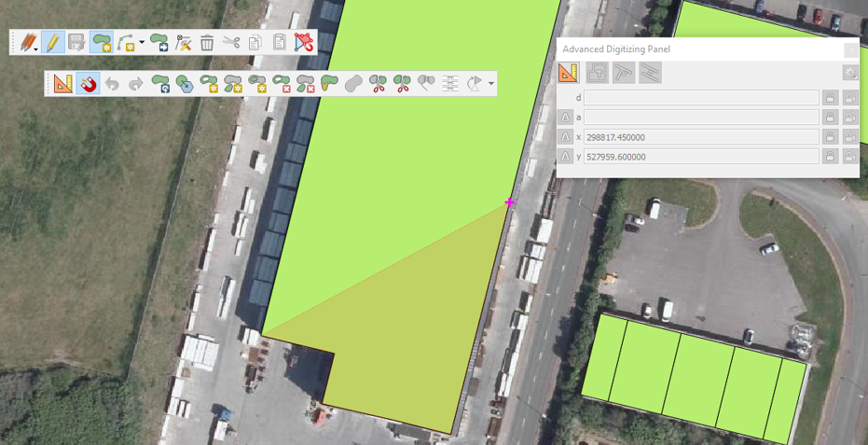Lock the distance 'd' value

coord(830,98)
